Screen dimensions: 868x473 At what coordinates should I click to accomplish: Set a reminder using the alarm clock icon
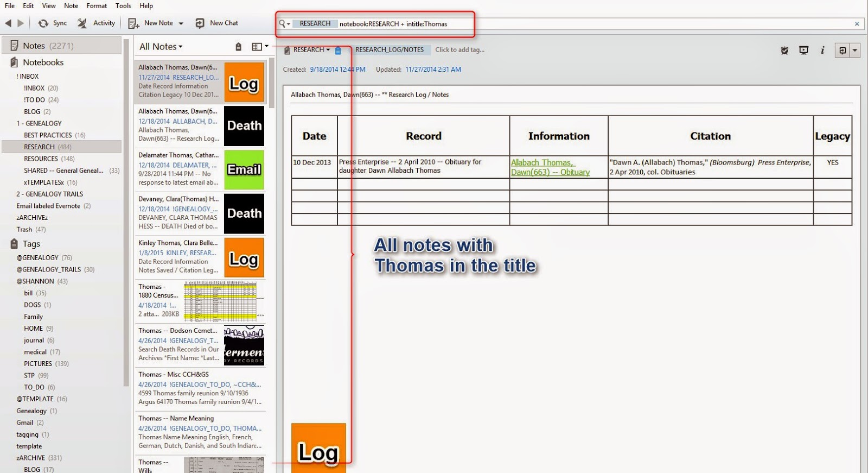784,50
